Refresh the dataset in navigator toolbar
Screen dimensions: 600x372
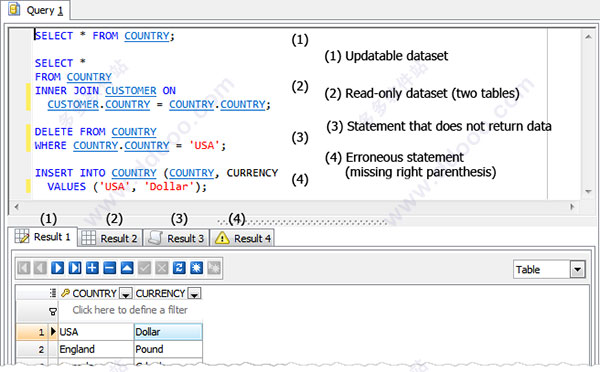point(179,268)
